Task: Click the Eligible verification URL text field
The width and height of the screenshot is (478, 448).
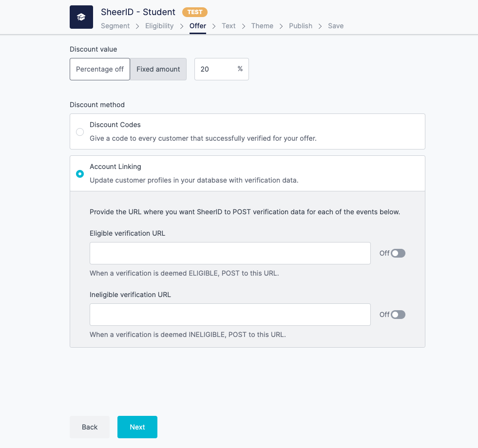Action: point(230,253)
